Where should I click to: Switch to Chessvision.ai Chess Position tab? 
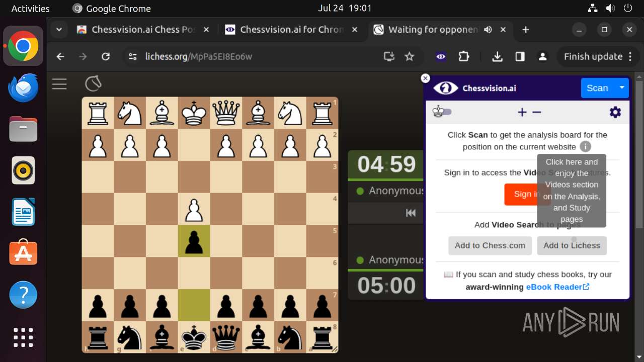point(143,30)
